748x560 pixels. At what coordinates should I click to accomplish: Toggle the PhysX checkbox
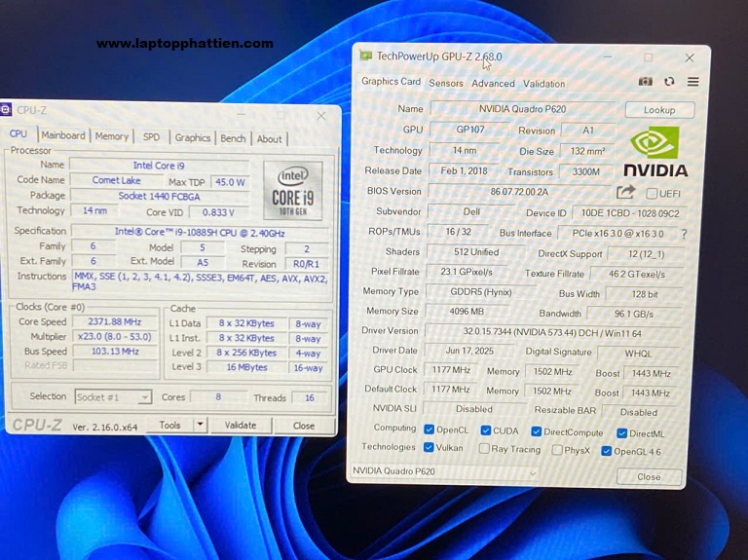557,450
